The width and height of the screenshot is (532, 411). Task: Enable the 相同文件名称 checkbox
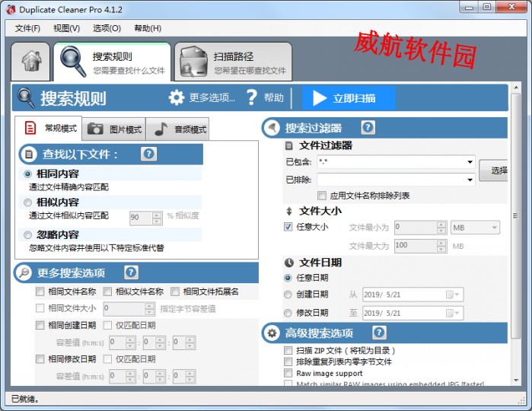point(40,292)
